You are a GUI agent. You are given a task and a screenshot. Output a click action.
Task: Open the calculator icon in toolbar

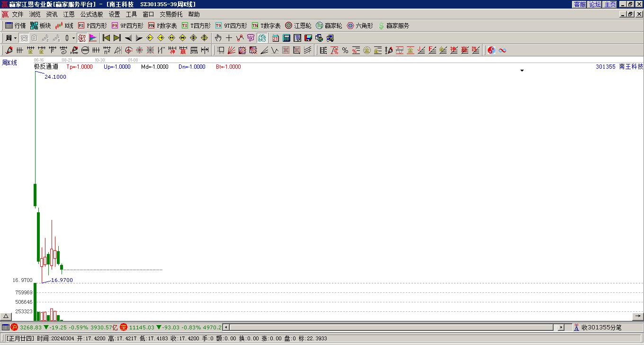(286, 38)
